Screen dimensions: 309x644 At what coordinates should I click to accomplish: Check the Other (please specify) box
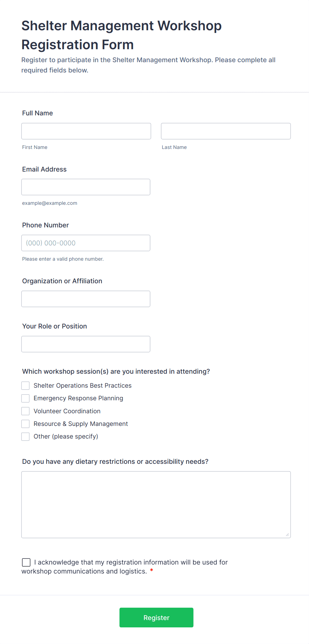click(26, 437)
